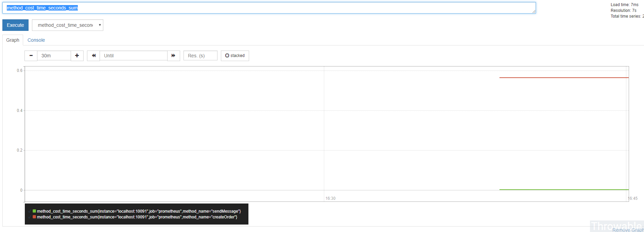Viewport: 644px width, 232px height.
Task: Grab the query textarea resize handle
Action: coord(534,12)
